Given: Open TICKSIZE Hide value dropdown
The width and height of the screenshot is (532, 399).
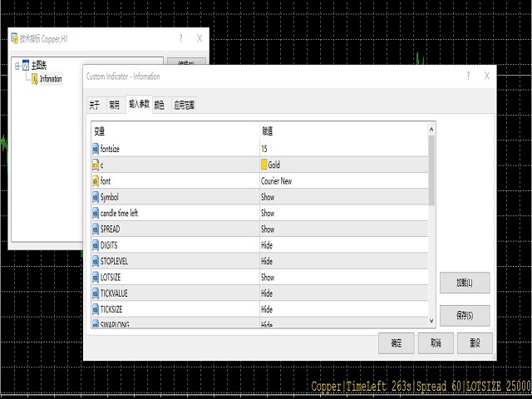Looking at the screenshot, I should [343, 309].
